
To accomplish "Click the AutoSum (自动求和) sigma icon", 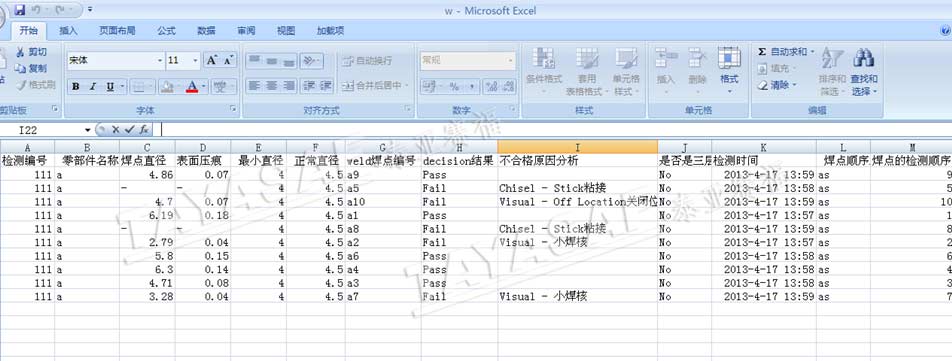I will [762, 52].
